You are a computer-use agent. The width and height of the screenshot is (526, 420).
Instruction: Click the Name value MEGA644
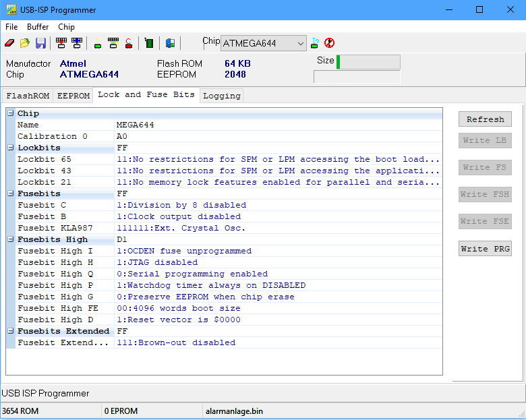(135, 125)
